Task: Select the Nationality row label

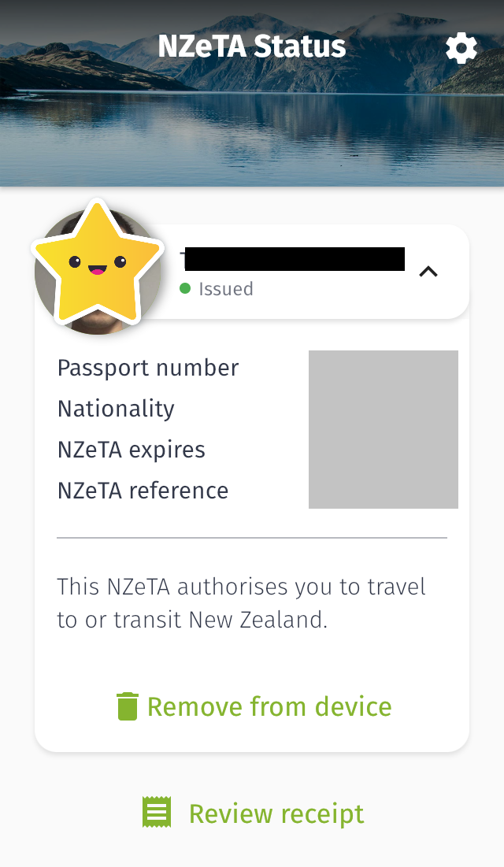Action: tap(116, 409)
